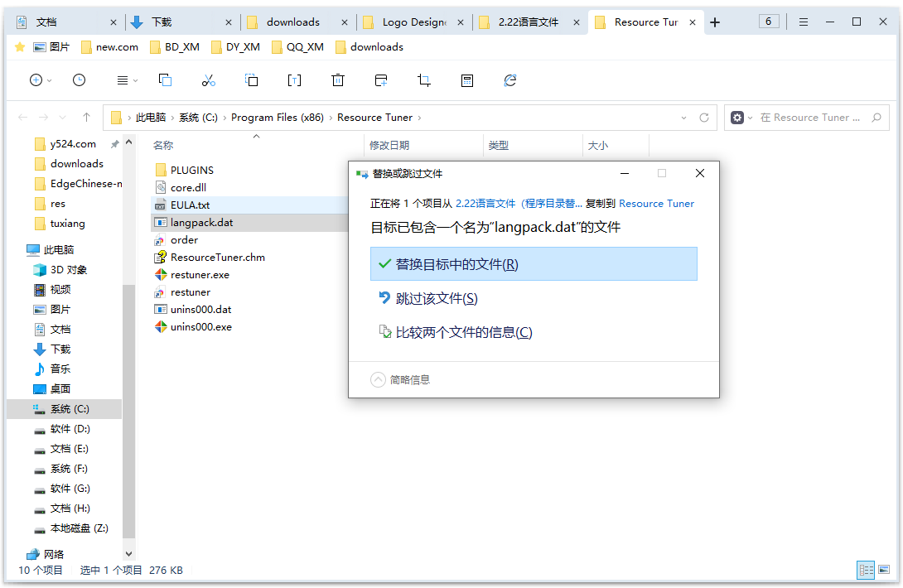The width and height of the screenshot is (903, 588).
Task: Expand address bar history dropdown
Action: 683,118
